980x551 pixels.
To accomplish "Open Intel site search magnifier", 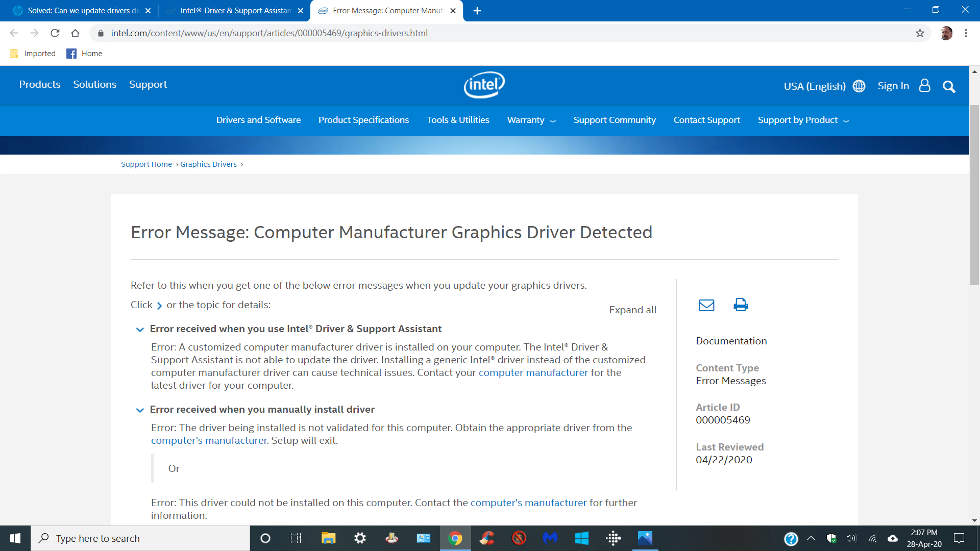I will pyautogui.click(x=948, y=86).
